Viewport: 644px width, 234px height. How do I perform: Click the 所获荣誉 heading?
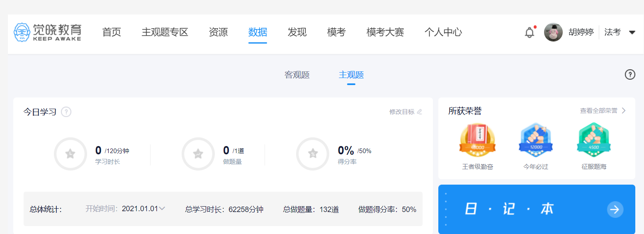click(x=465, y=111)
